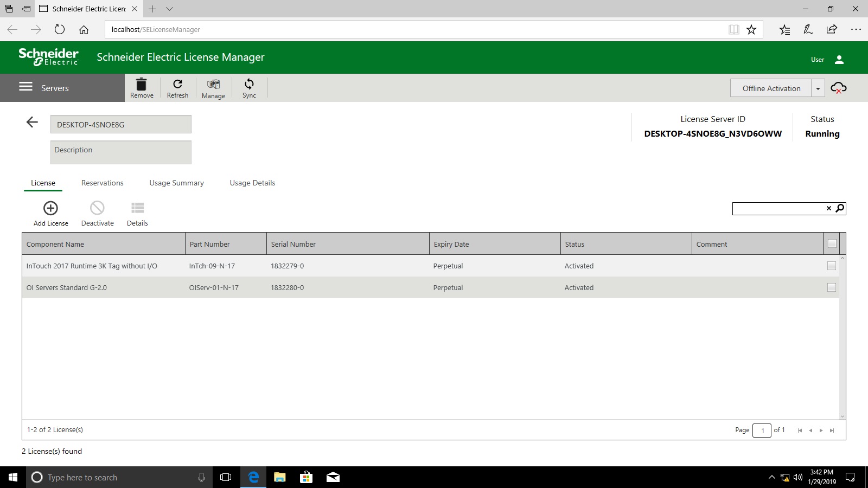This screenshot has width=868, height=488.
Task: Click the Sync icon
Action: point(249,85)
